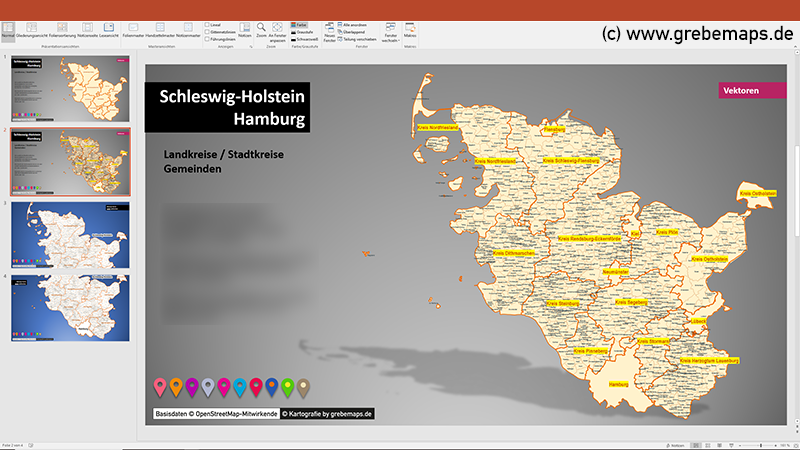Toggle the Führungslinien checkbox

point(207,39)
